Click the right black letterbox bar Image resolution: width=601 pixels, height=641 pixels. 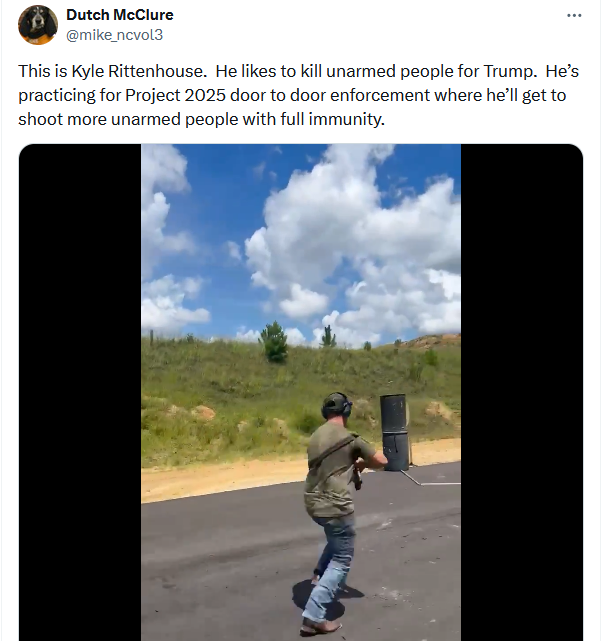pos(522,392)
